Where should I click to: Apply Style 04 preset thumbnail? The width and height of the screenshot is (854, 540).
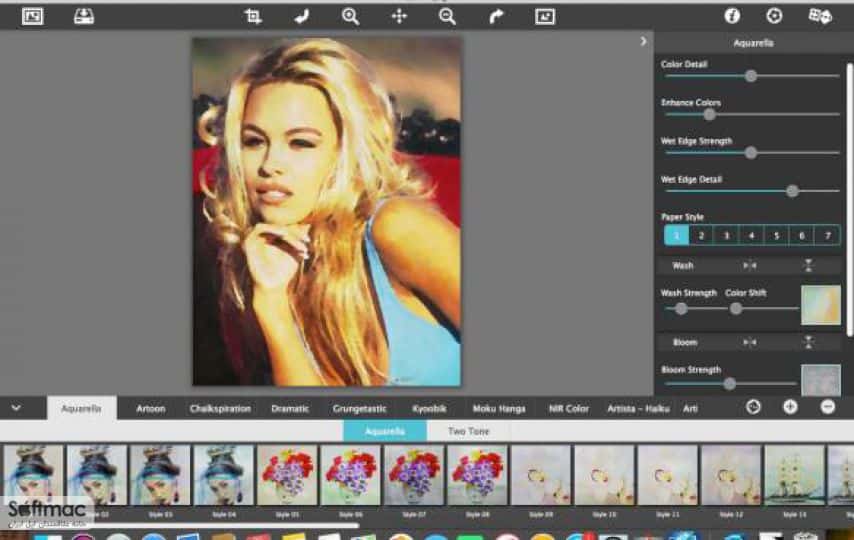[224, 475]
